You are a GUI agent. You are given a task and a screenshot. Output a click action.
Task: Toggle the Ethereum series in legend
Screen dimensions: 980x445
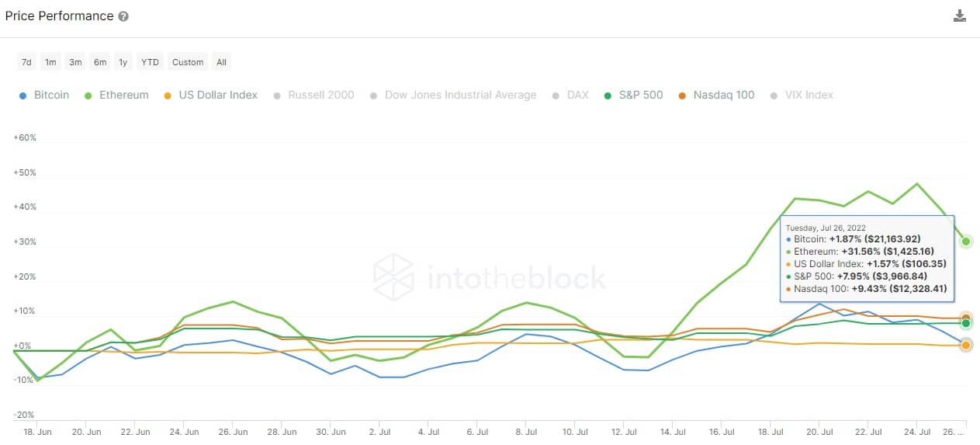(x=116, y=95)
